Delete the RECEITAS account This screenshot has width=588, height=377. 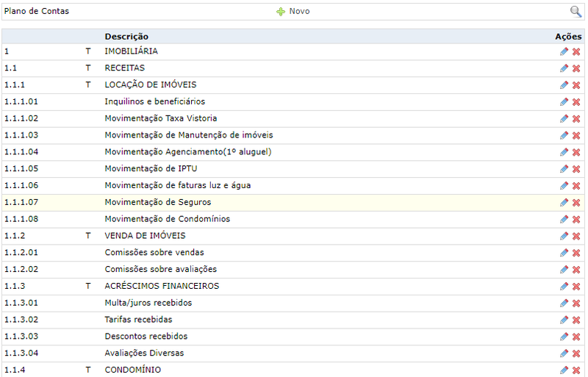coord(576,68)
